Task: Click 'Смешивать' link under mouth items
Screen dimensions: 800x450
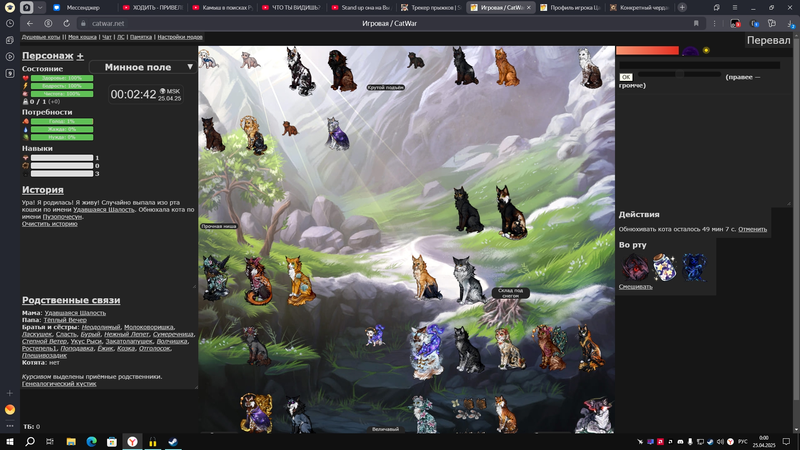Action: click(x=635, y=287)
